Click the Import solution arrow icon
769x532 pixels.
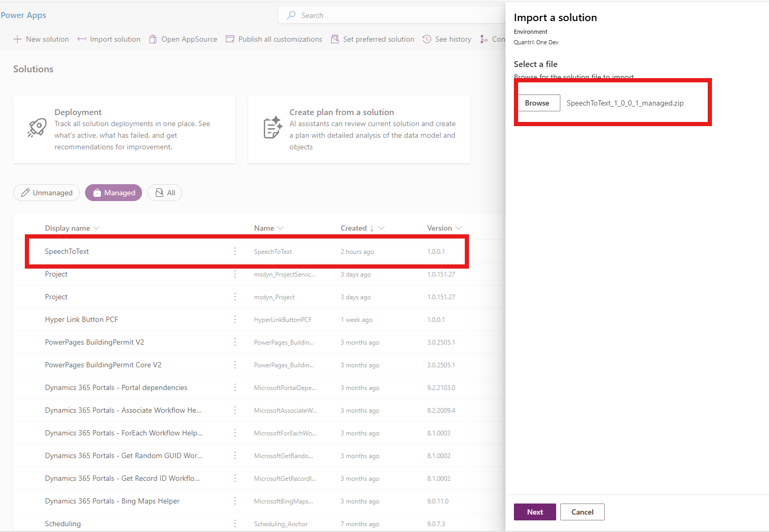pos(82,39)
